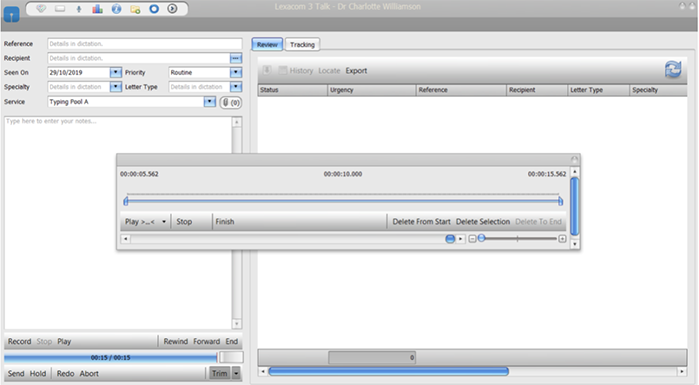Click the Recipient input field

click(139, 58)
